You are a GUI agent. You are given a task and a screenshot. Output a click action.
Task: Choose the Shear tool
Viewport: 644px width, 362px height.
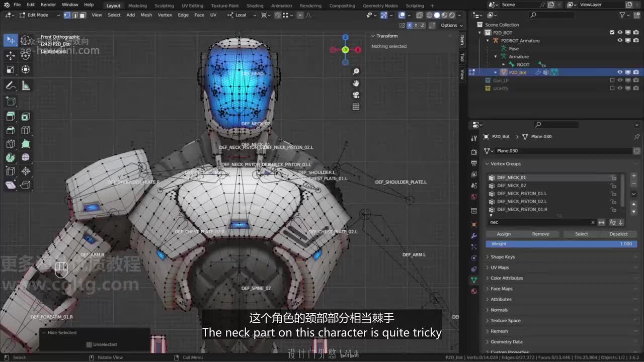pos(11,185)
